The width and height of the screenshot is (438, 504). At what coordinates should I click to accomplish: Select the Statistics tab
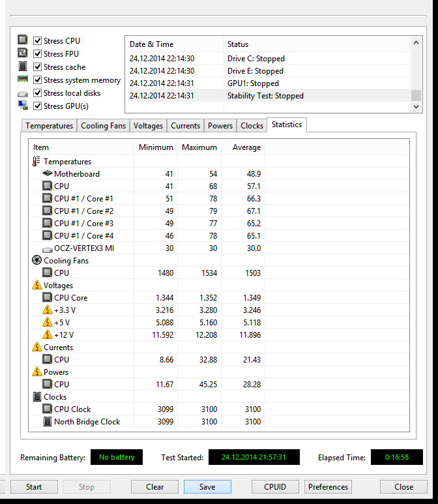point(287,125)
